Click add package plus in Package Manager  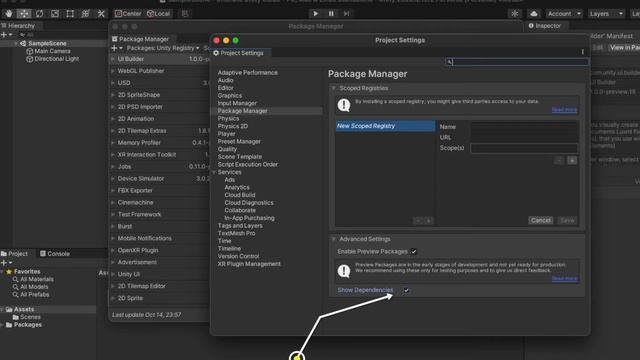pyautogui.click(x=117, y=48)
